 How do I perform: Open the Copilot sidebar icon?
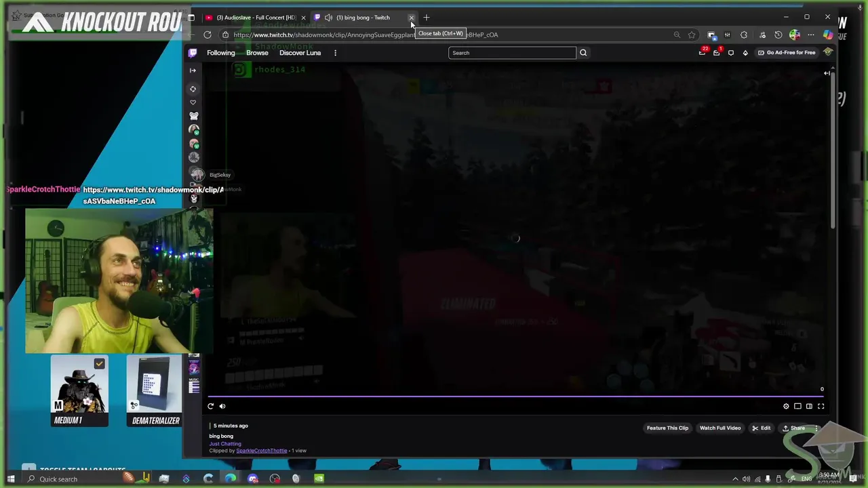(828, 35)
